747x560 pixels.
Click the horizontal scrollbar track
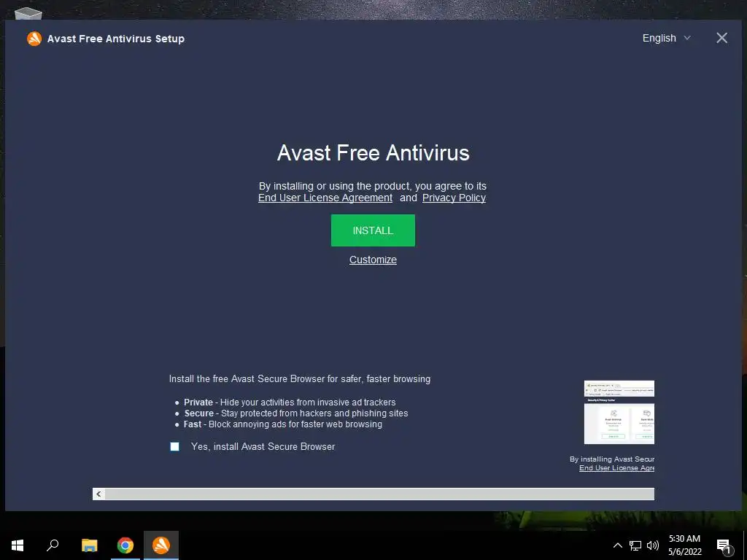pos(379,494)
